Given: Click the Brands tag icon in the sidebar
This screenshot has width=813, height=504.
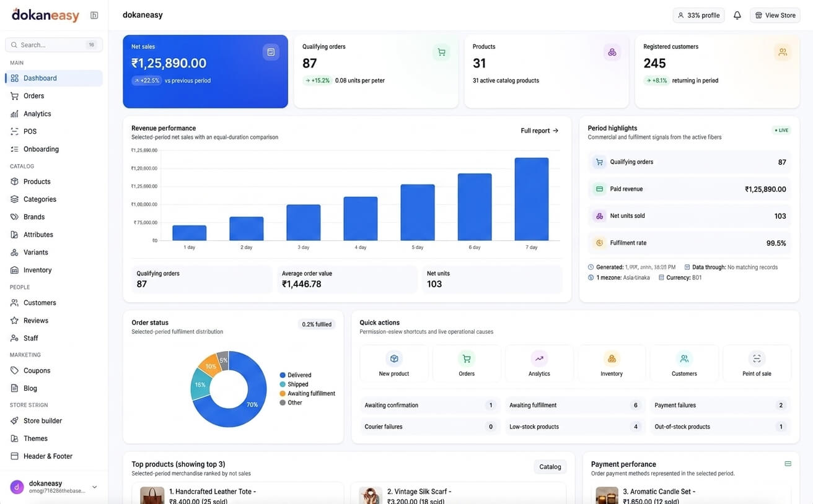Looking at the screenshot, I should [14, 217].
